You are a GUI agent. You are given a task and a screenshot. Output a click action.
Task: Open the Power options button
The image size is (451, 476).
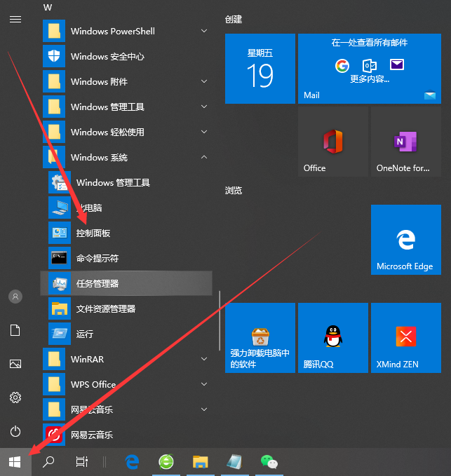point(15,431)
